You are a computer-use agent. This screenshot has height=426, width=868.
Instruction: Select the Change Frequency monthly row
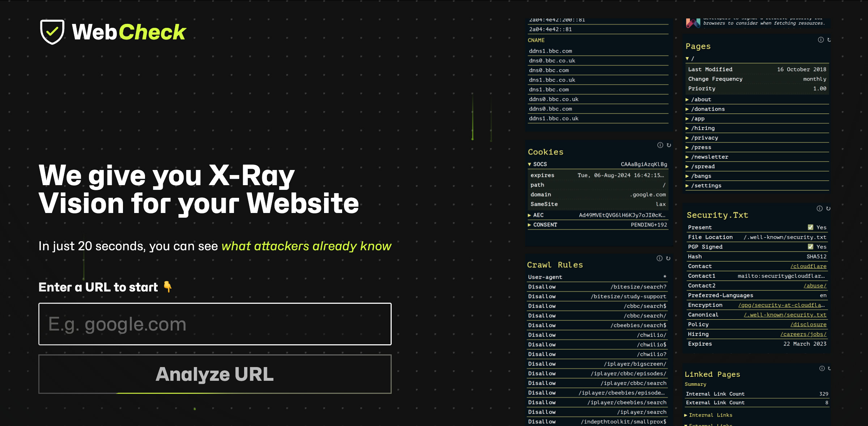[x=757, y=79]
